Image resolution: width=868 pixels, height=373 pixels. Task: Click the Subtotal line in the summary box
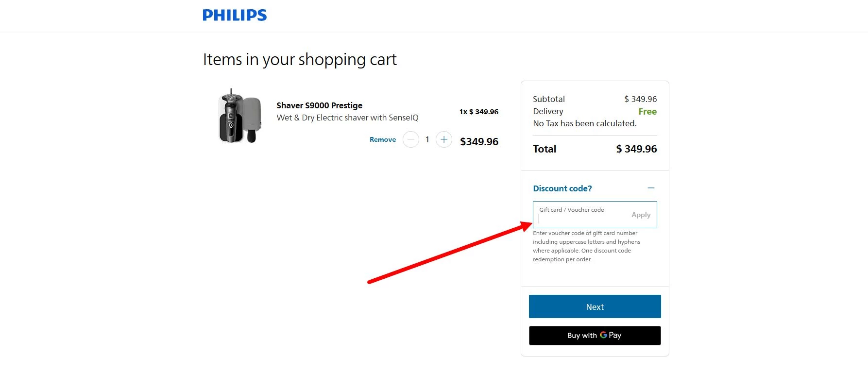(x=549, y=99)
